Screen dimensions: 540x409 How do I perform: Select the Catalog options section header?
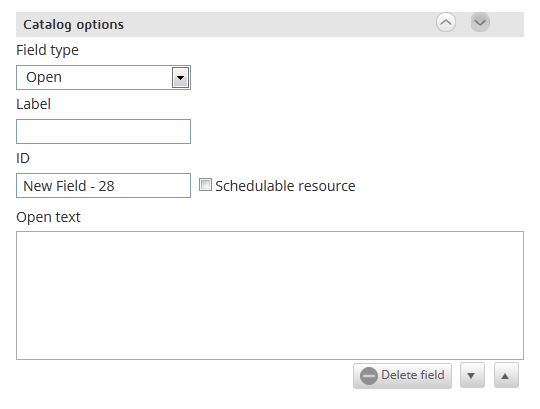click(x=270, y=24)
